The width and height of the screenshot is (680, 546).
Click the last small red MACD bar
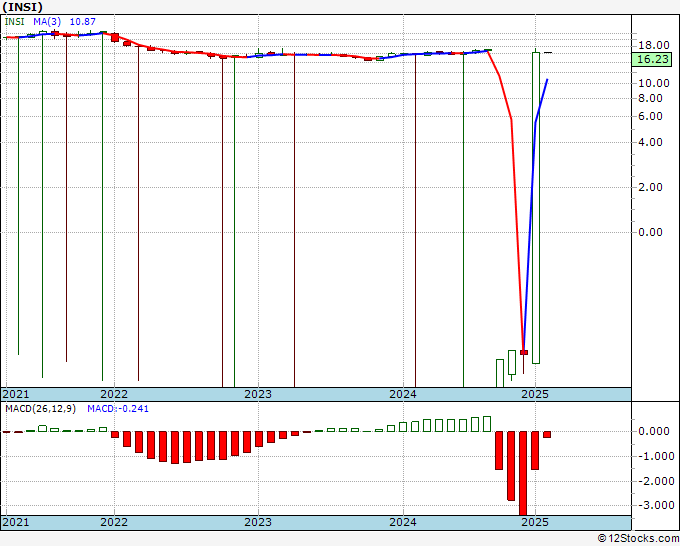pyautogui.click(x=547, y=434)
